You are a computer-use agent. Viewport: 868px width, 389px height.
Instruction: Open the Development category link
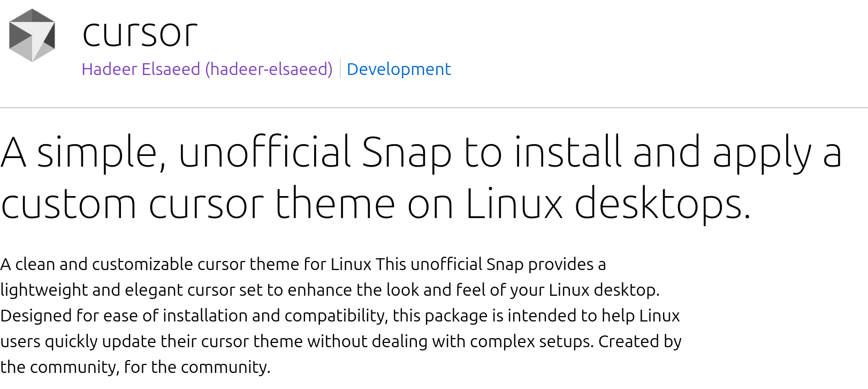pyautogui.click(x=399, y=69)
